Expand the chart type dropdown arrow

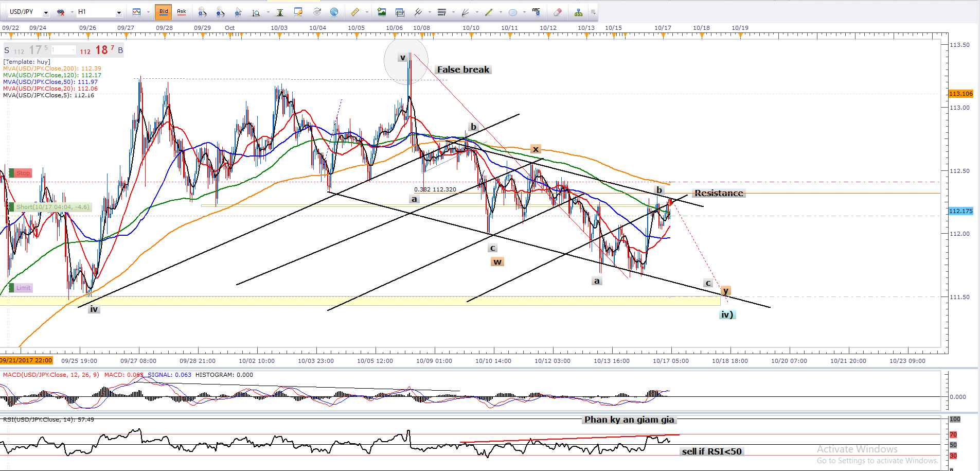(x=148, y=12)
